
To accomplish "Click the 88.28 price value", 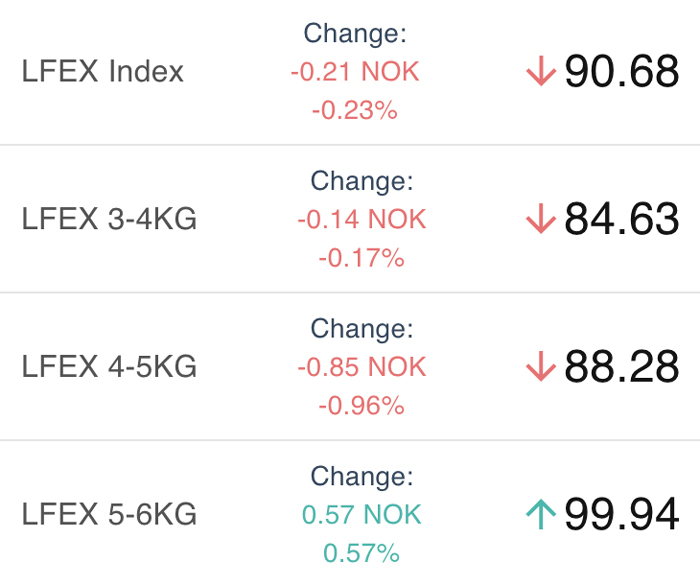I will pyautogui.click(x=622, y=367).
